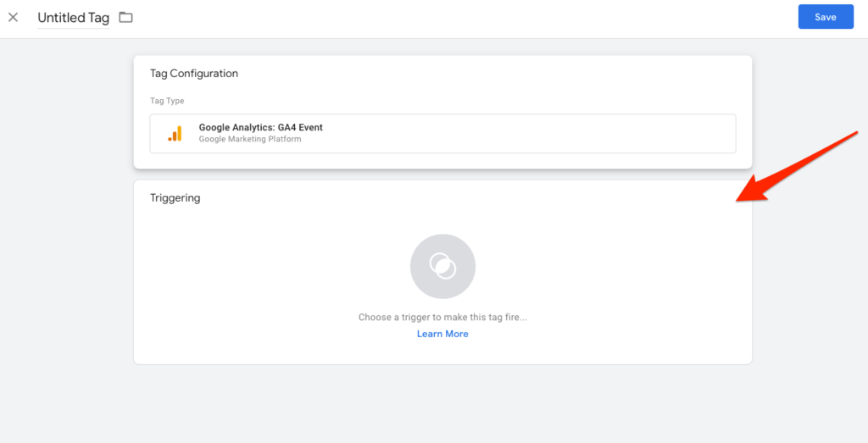Click the Tag Configuration heading

[x=194, y=74]
